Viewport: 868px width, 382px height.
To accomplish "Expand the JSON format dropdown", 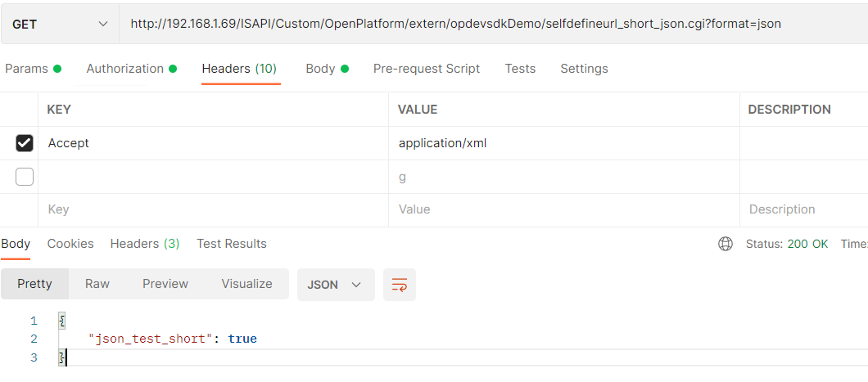I will (x=335, y=285).
